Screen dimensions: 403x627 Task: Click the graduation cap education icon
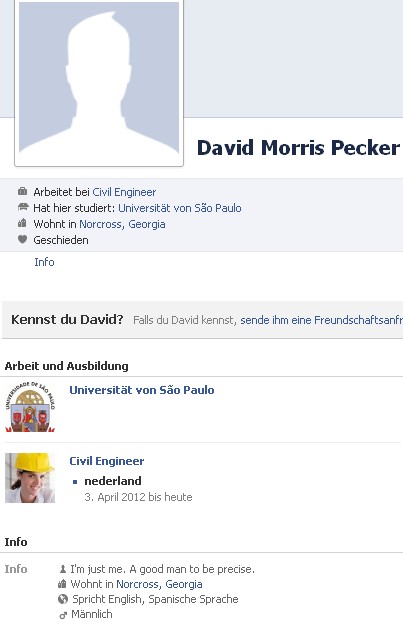24,207
